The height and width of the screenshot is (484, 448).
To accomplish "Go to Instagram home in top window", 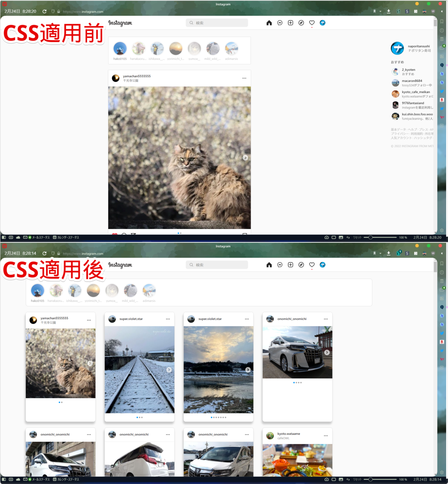I will pos(269,23).
